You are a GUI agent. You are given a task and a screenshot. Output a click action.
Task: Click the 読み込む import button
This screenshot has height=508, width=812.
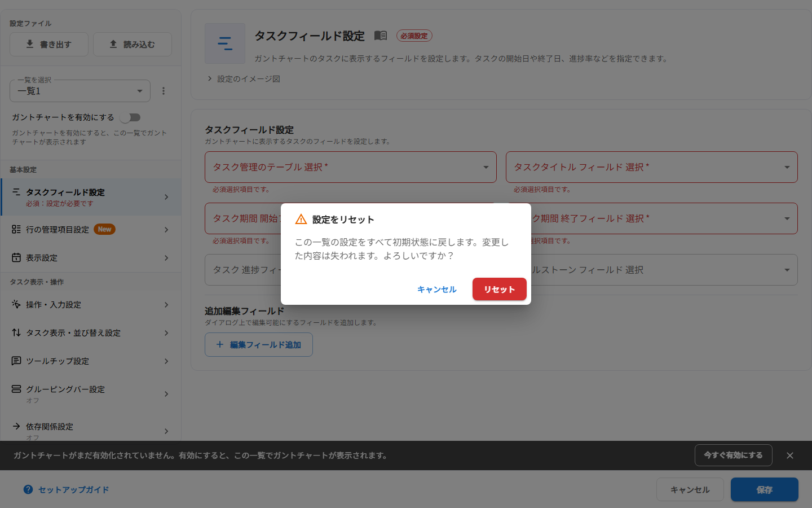(x=133, y=44)
